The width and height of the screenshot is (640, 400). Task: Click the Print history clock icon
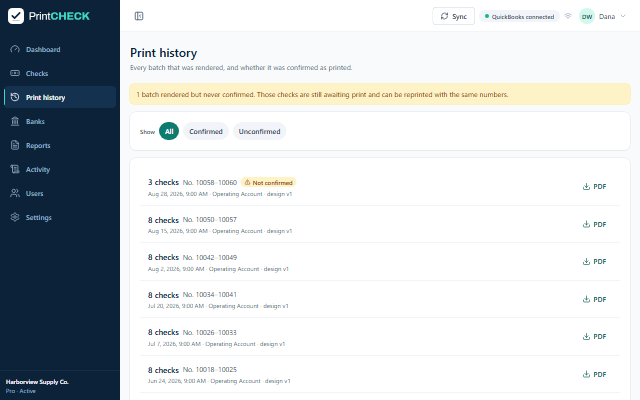coord(15,97)
